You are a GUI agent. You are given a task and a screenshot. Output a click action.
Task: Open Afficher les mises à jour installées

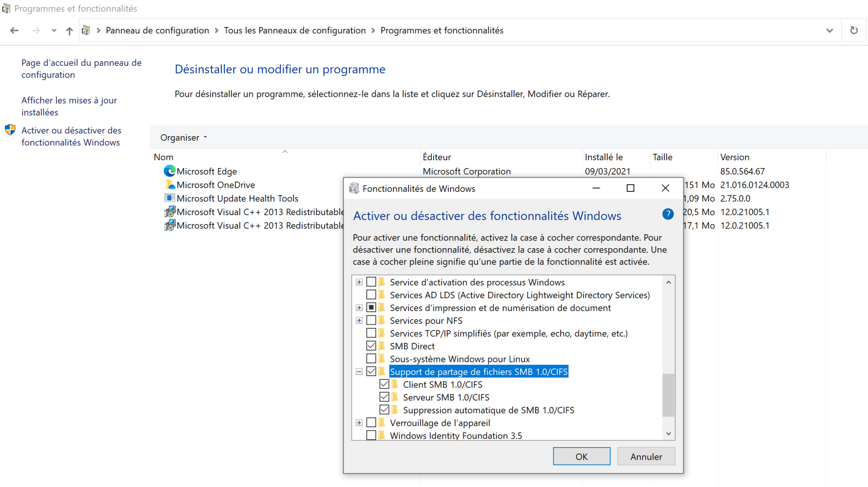point(69,106)
